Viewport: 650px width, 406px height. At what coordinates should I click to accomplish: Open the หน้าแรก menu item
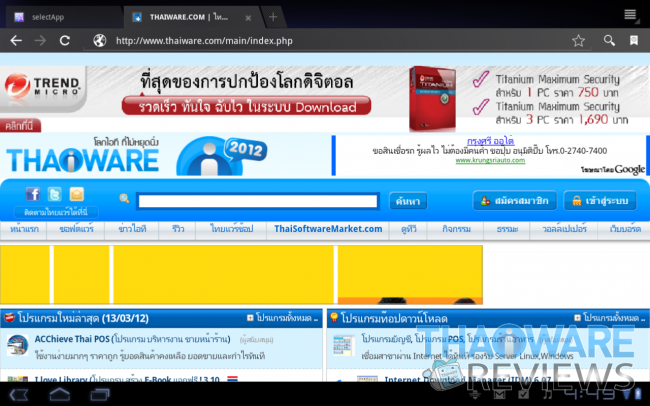[24, 229]
